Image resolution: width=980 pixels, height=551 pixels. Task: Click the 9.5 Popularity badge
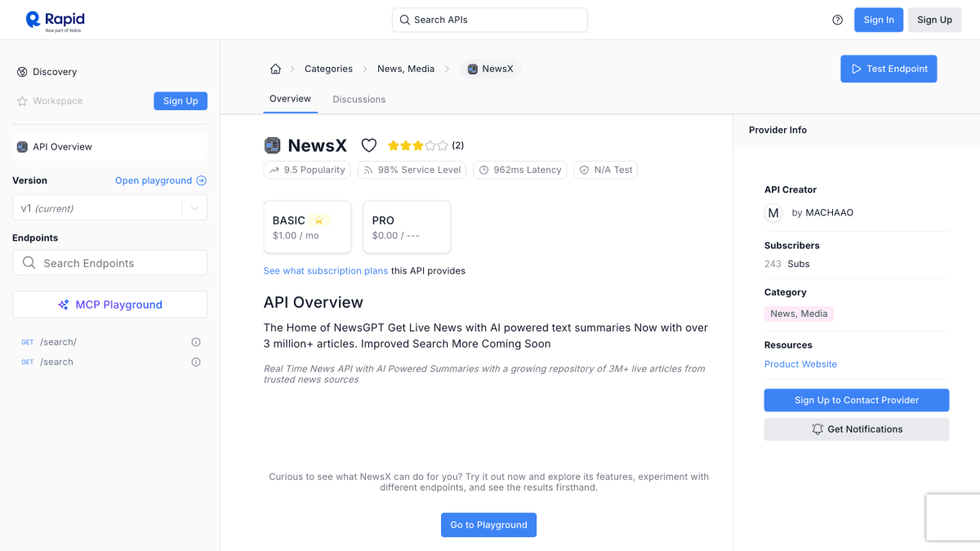[307, 170]
